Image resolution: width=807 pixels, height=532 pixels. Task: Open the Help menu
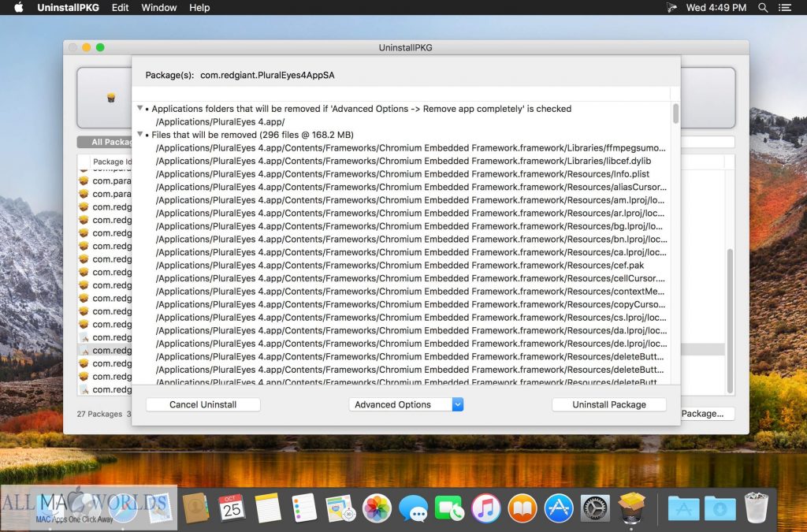pos(199,8)
